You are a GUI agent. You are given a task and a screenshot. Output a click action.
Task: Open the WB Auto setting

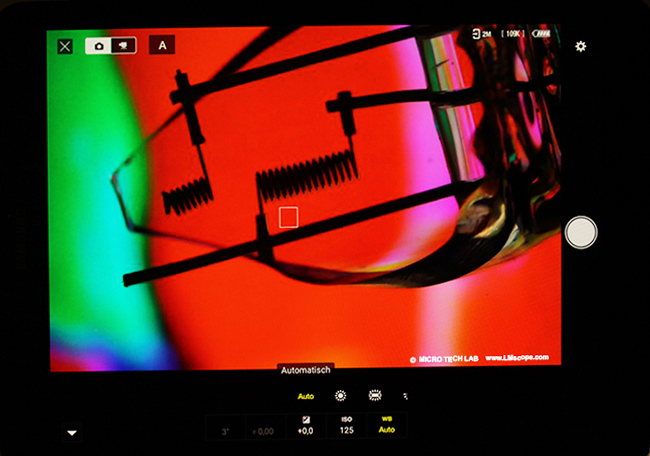386,427
